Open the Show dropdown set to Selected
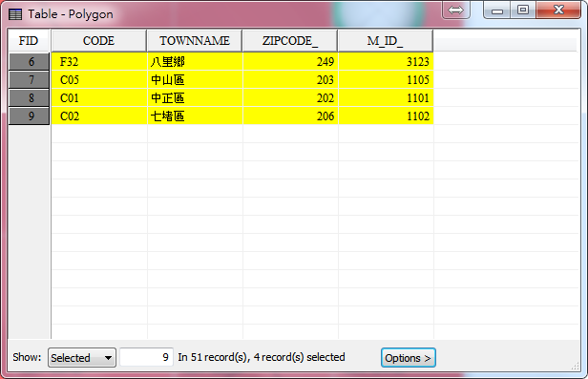This screenshot has height=379, width=588. 82,358
